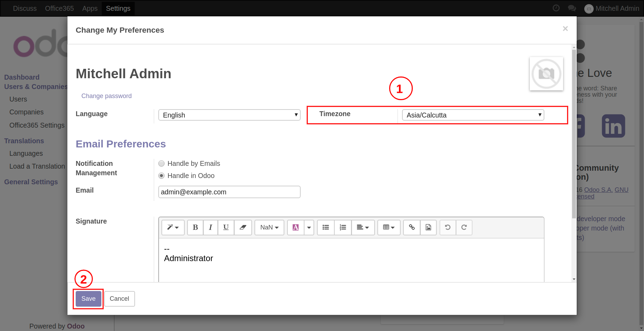Open the font color palette dropdown arrow

point(309,227)
